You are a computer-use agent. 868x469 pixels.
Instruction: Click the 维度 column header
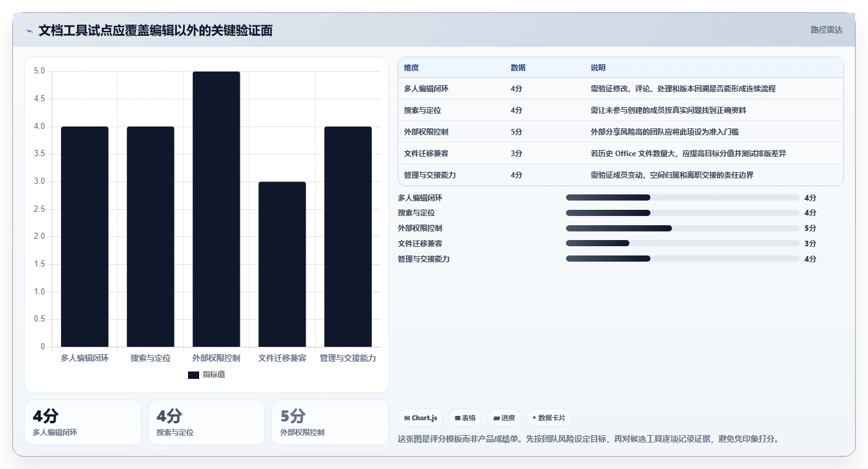coord(411,68)
